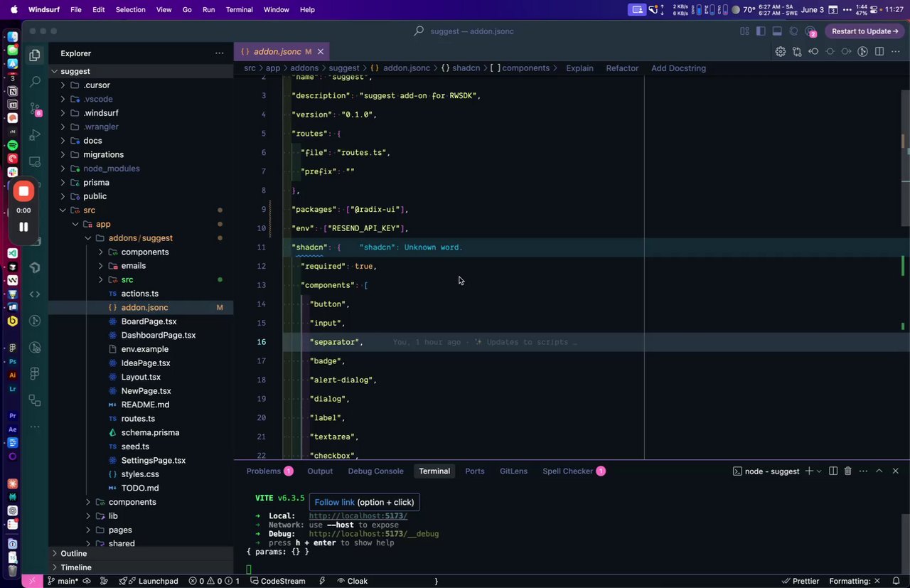The width and height of the screenshot is (910, 588).
Task: Open the new terminal dropdown arrow
Action: [x=819, y=471]
